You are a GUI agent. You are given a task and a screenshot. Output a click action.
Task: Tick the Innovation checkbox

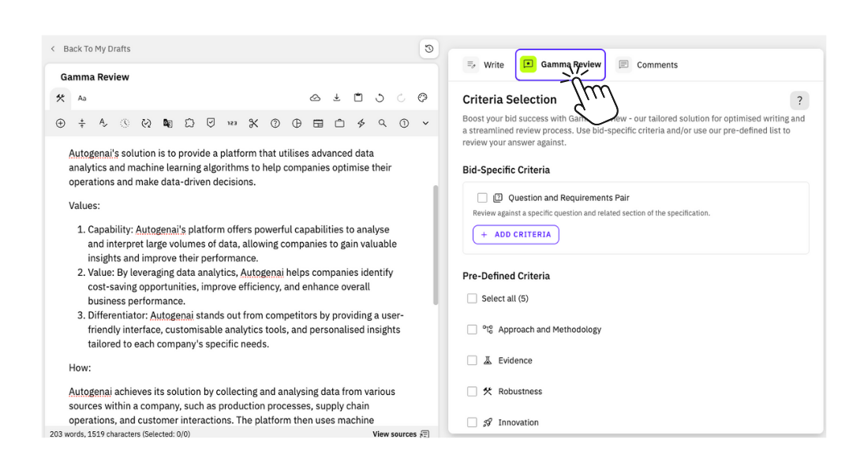click(x=472, y=422)
